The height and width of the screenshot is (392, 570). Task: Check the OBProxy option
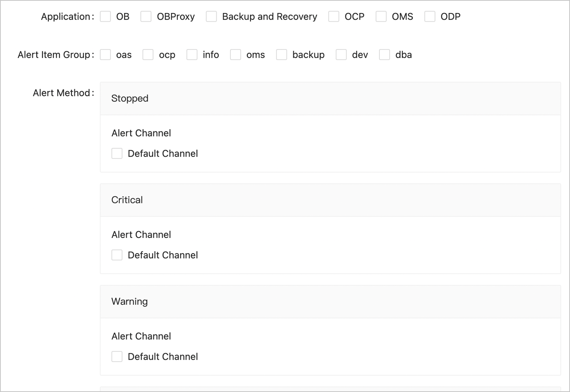pyautogui.click(x=146, y=16)
